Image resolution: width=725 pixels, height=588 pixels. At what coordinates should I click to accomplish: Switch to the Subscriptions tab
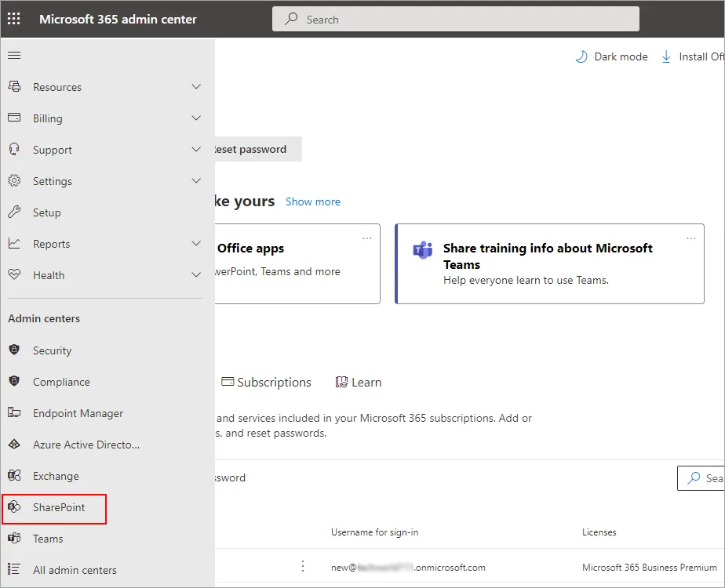tap(266, 383)
